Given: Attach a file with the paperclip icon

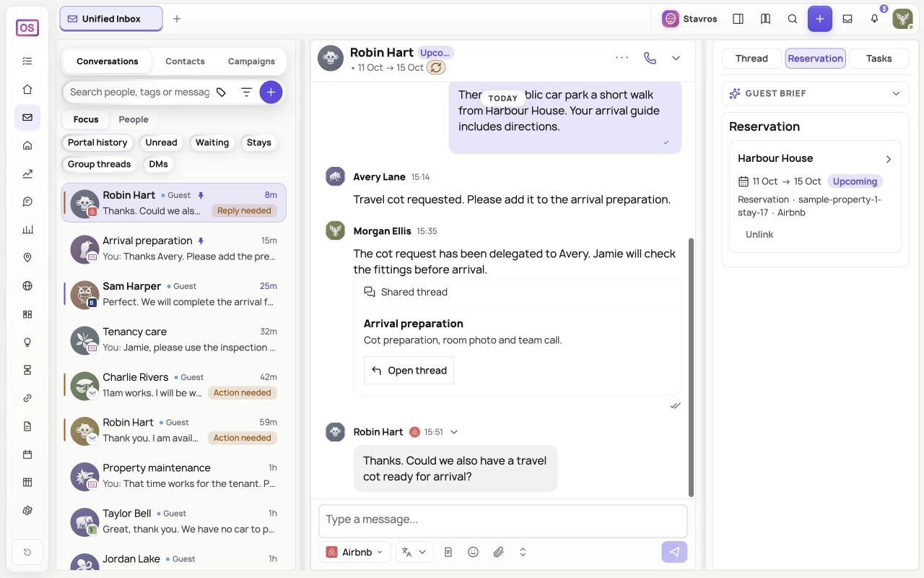Looking at the screenshot, I should click(498, 552).
